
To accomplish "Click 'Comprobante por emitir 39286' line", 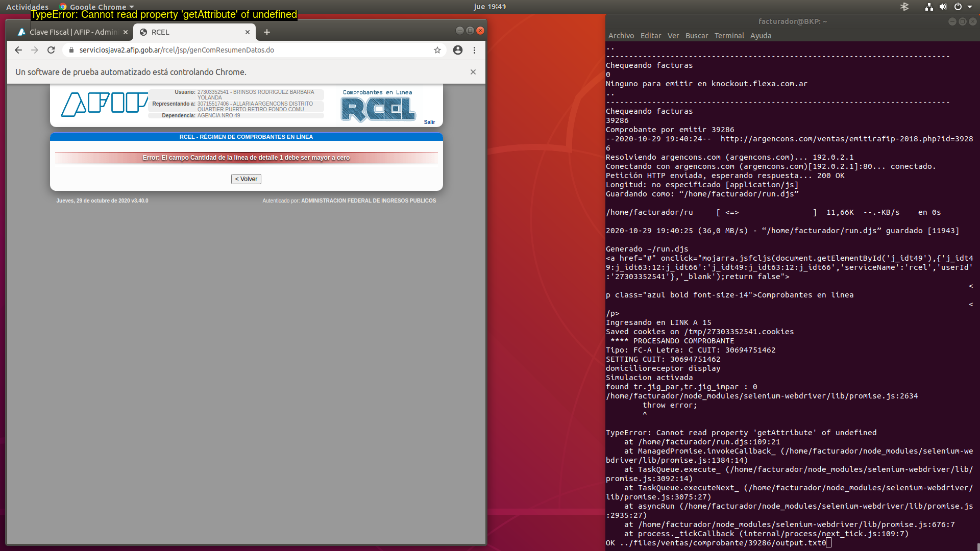I will pyautogui.click(x=670, y=130).
